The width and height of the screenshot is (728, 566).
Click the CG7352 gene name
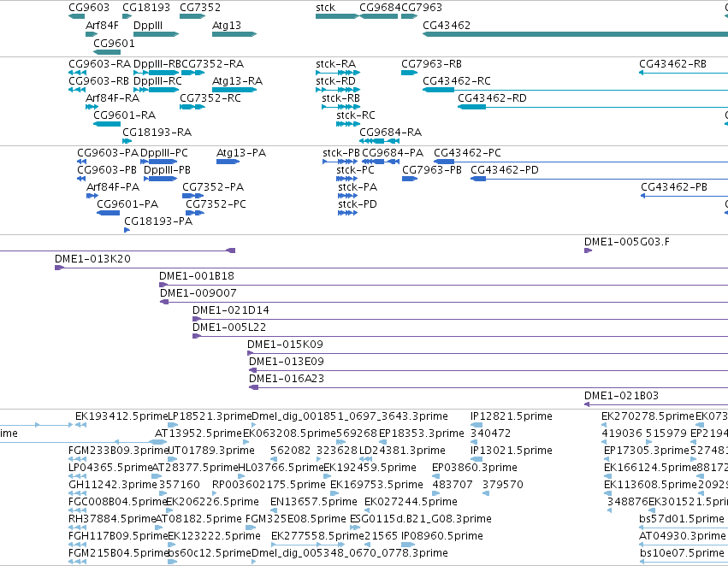point(200,8)
